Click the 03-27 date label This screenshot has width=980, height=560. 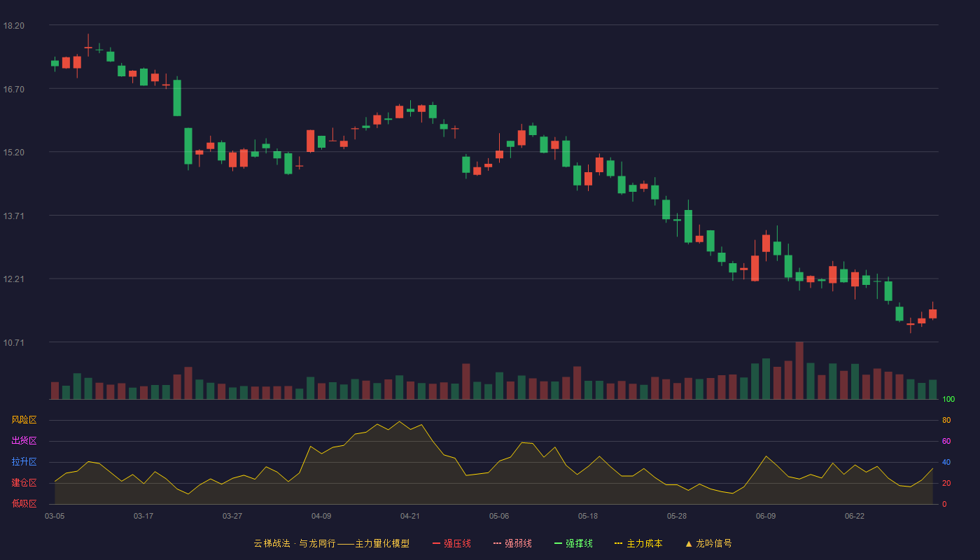232,516
